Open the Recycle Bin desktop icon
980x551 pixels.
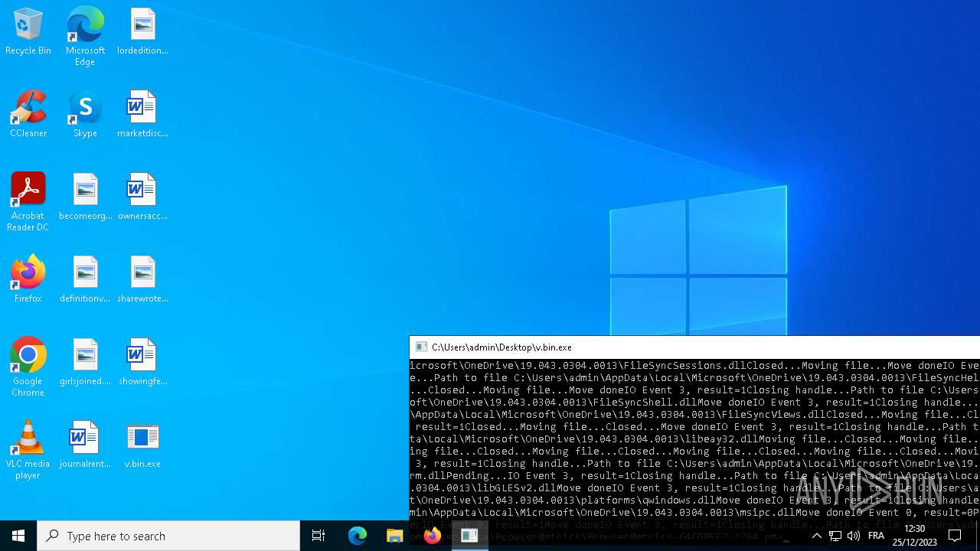pos(28,32)
